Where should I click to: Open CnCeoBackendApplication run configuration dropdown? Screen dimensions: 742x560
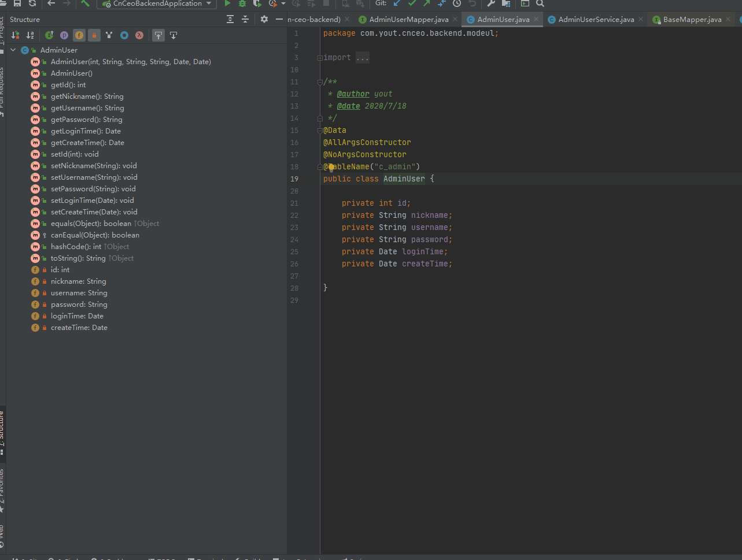[157, 3]
